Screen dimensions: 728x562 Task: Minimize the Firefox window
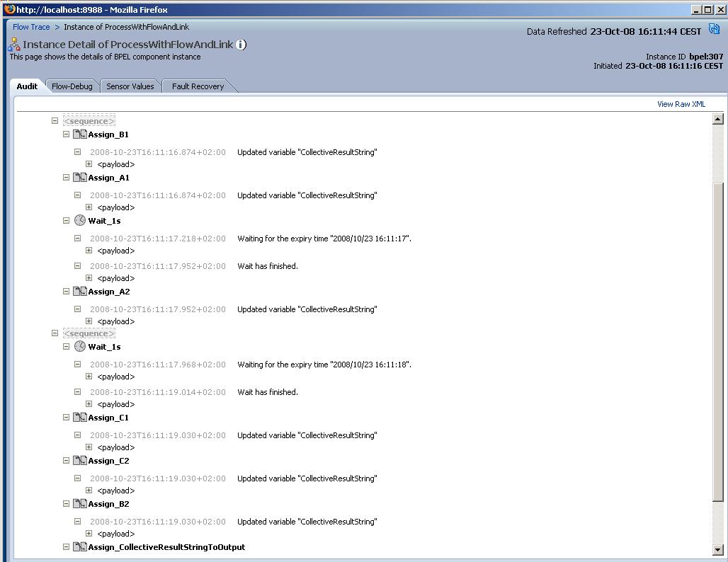696,9
